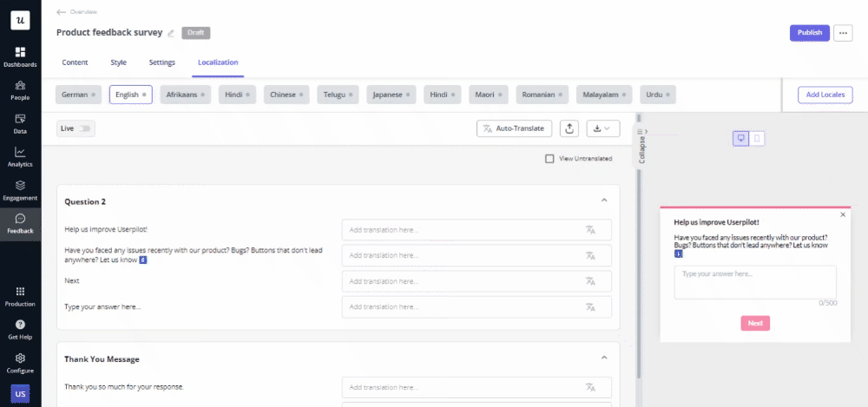Image resolution: width=868 pixels, height=407 pixels.
Task: Switch to desktop preview mode
Action: (x=741, y=138)
